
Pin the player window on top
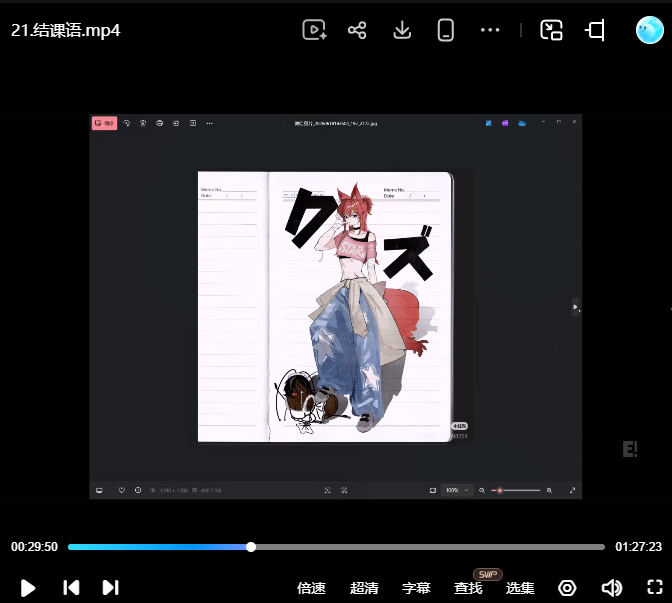[595, 30]
